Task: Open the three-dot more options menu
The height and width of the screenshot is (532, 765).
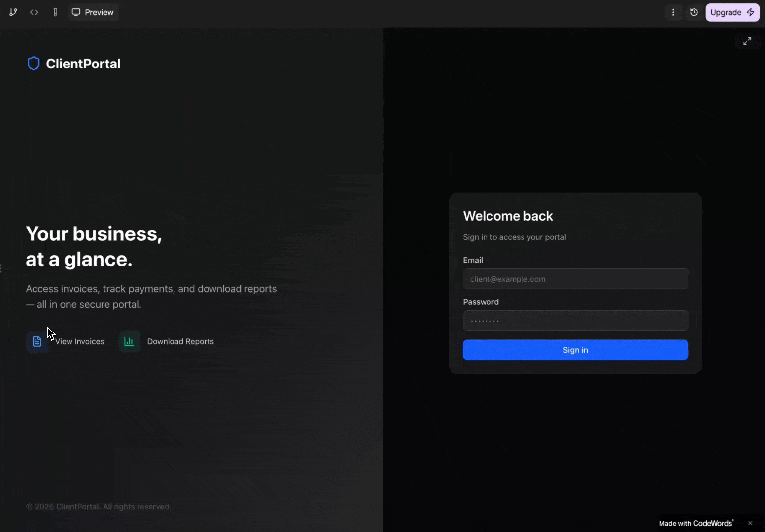Action: click(673, 12)
